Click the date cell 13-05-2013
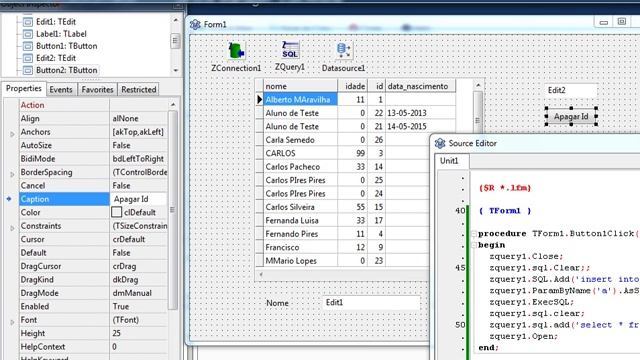 pos(420,113)
